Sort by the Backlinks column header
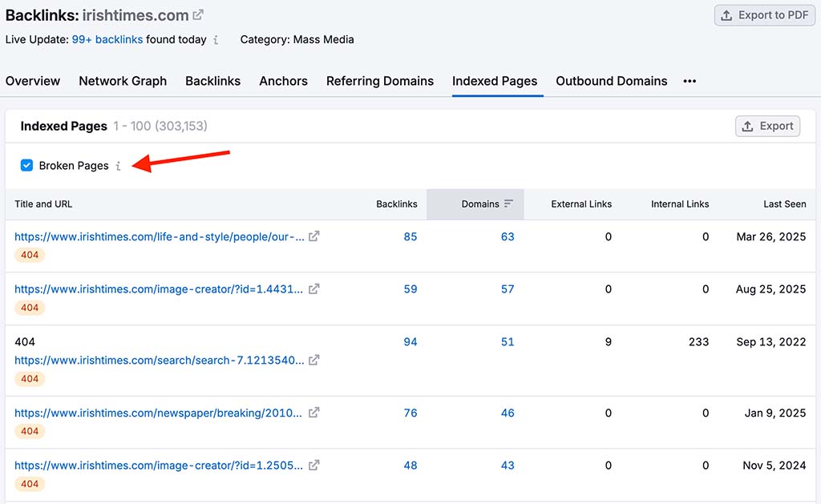Viewport: 821px width, 504px height. pos(396,204)
